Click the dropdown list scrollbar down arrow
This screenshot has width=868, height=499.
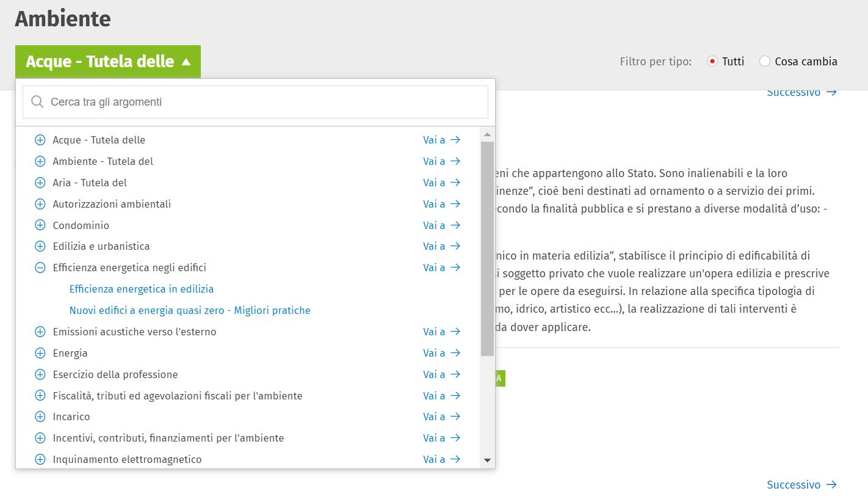point(487,461)
